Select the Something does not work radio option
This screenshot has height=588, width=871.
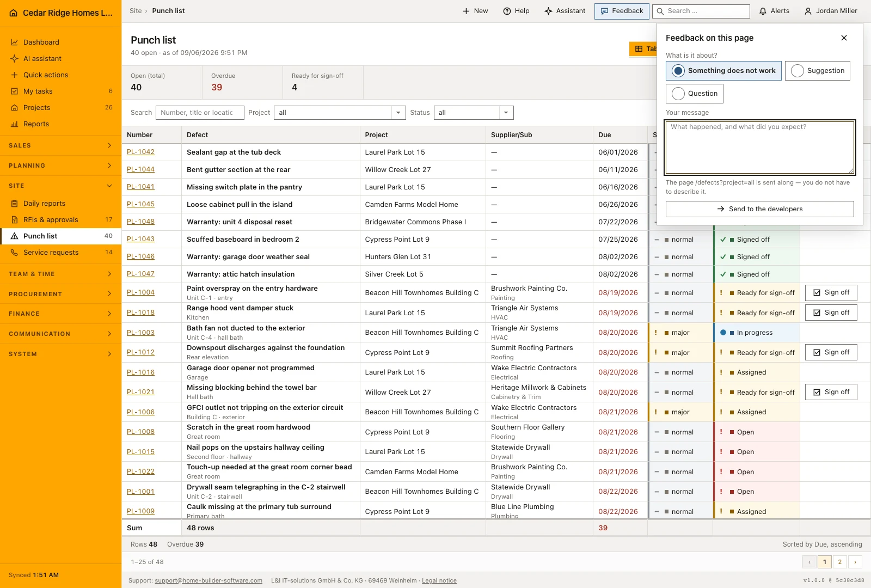724,71
